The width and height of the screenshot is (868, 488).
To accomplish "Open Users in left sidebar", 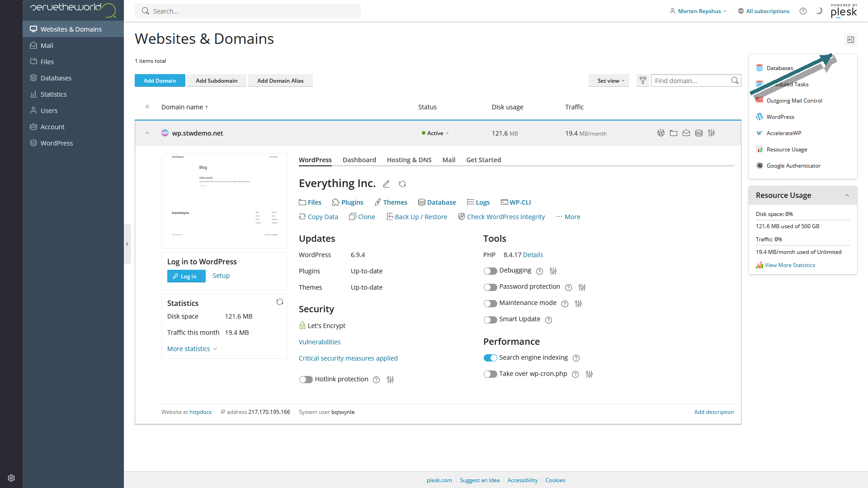I will 73,111.
